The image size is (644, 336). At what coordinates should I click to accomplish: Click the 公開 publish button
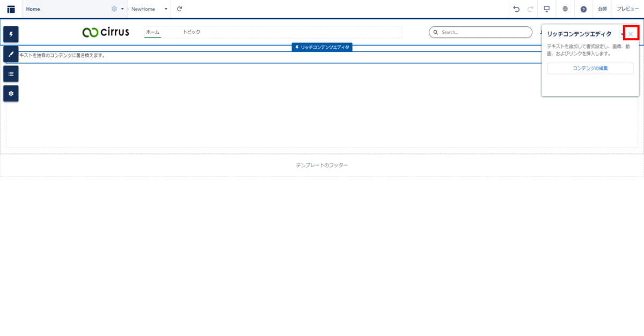pos(602,9)
